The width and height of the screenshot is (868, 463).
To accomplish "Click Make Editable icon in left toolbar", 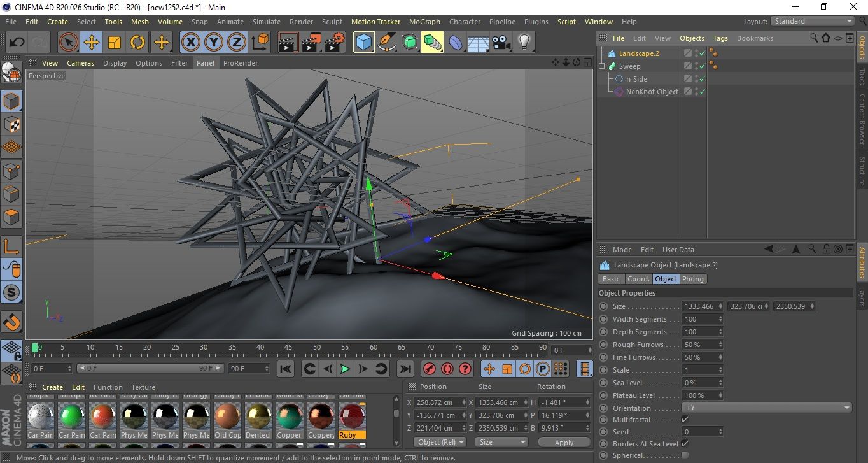I will coord(11,73).
